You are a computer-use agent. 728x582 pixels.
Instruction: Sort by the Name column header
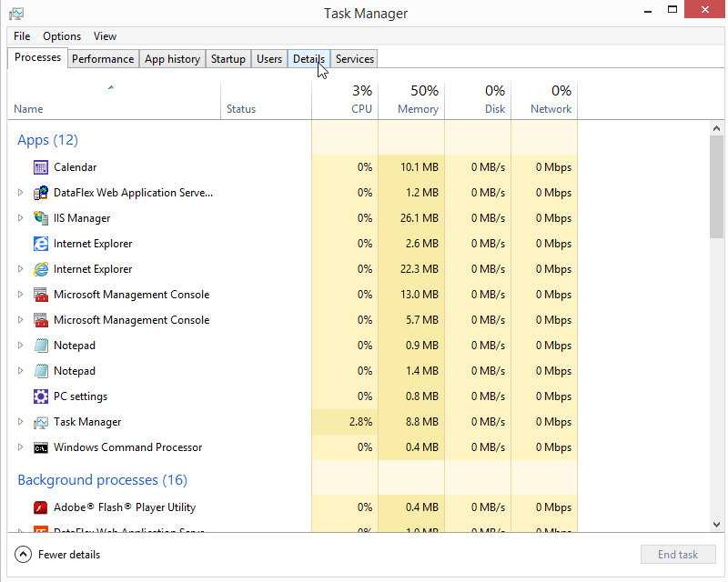point(115,101)
